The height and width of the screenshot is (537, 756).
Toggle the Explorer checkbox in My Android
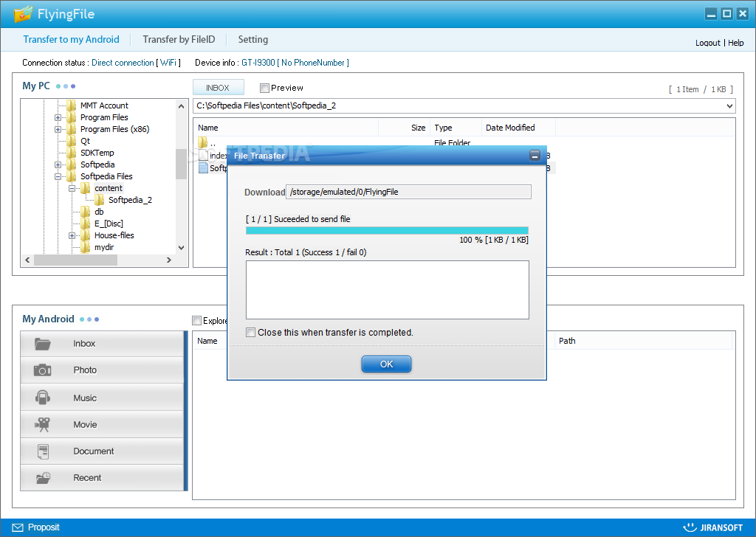click(196, 320)
